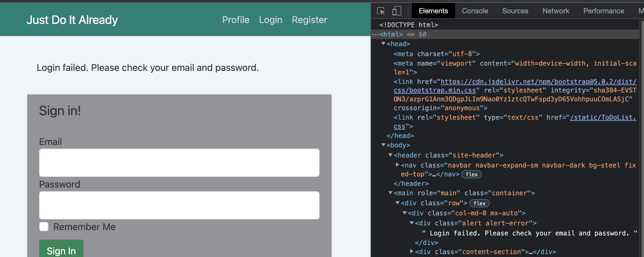Focus the Email input field
The height and width of the screenshot is (257, 644).
pos(179,163)
